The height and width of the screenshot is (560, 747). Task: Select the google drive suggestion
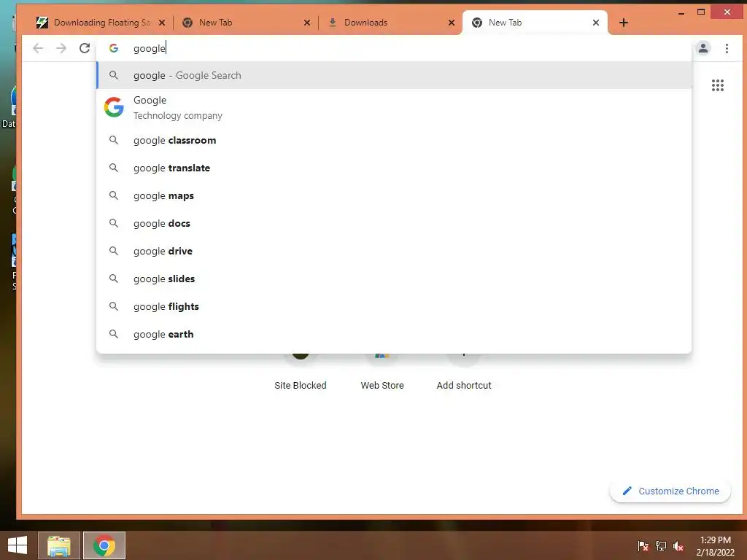pos(393,251)
